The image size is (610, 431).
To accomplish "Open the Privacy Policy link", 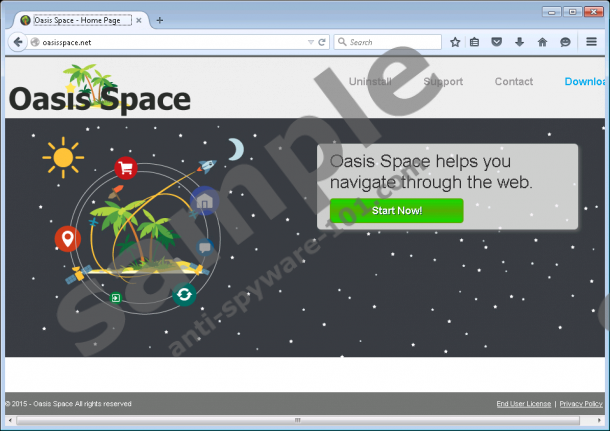I will tap(581, 404).
